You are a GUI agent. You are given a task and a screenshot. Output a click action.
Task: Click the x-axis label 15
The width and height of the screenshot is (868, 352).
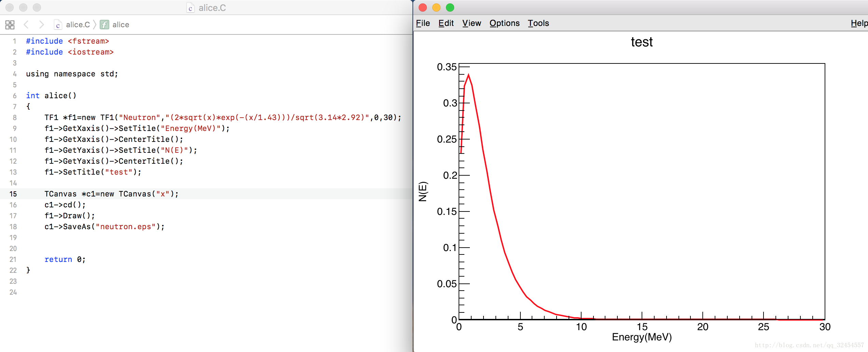642,327
